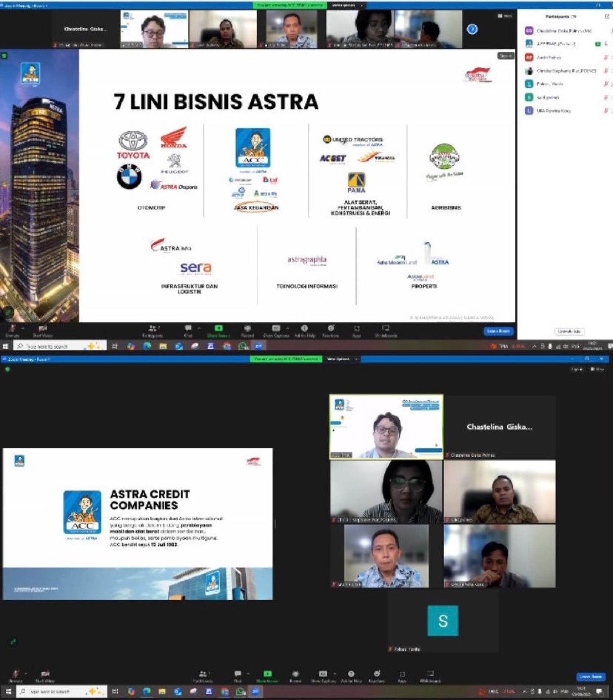Click green Share Screen in upper Zoom toolbar
The width and height of the screenshot is (613, 700).
point(219,330)
